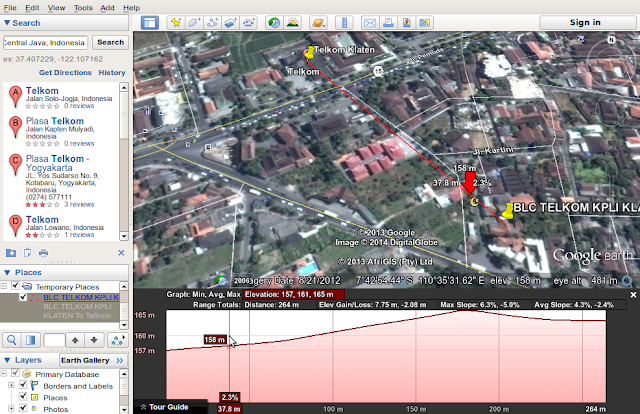Expand the Photos tree node

pyautogui.click(x=11, y=408)
